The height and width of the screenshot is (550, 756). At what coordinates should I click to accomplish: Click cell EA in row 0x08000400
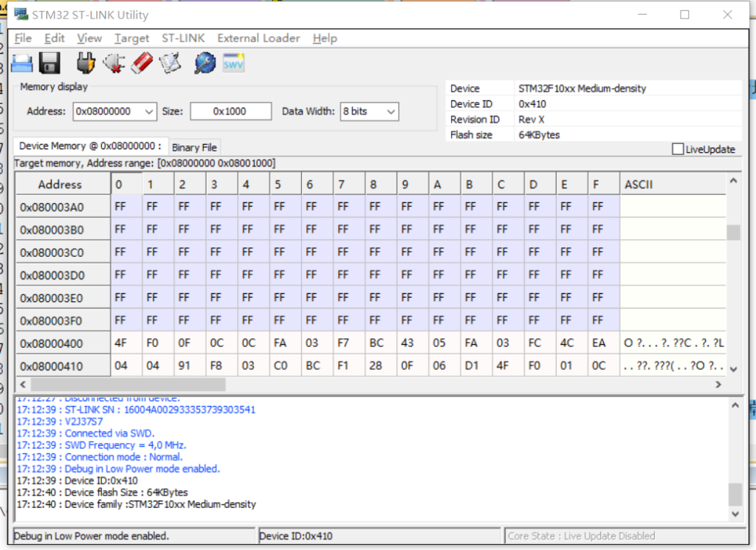(604, 343)
